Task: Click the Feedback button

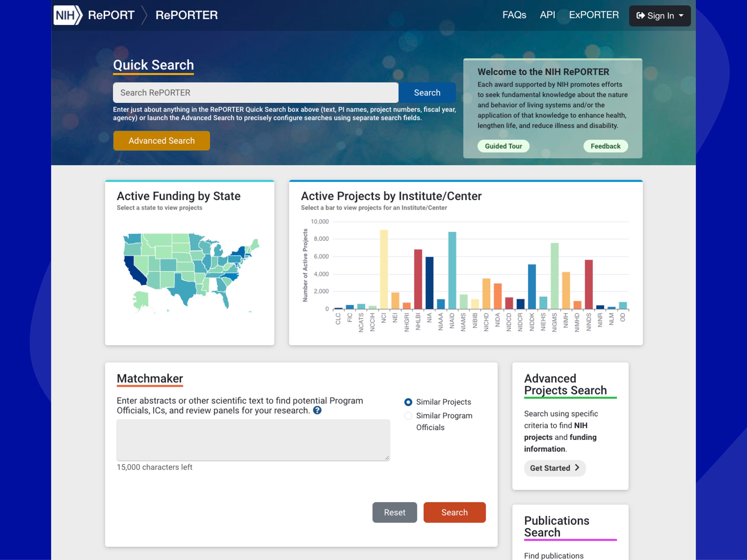Action: 606,145
